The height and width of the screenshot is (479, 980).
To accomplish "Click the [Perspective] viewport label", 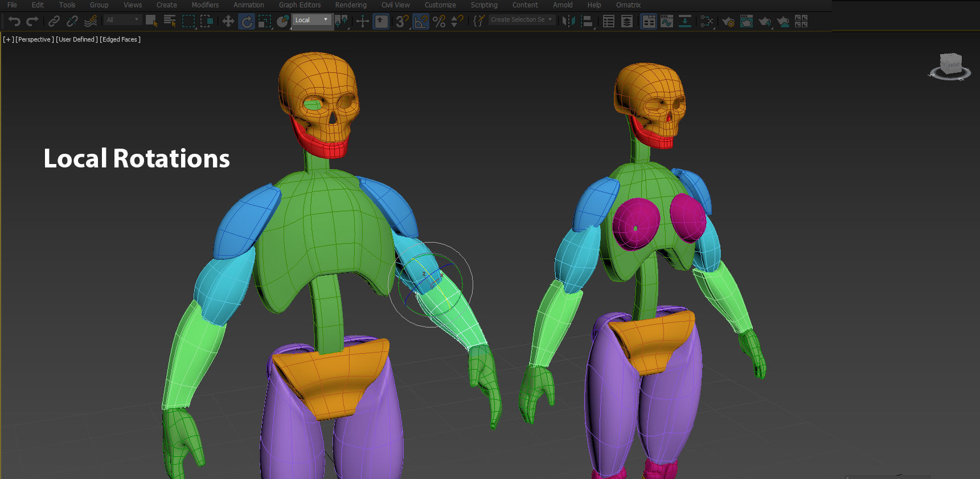I will click(x=35, y=39).
